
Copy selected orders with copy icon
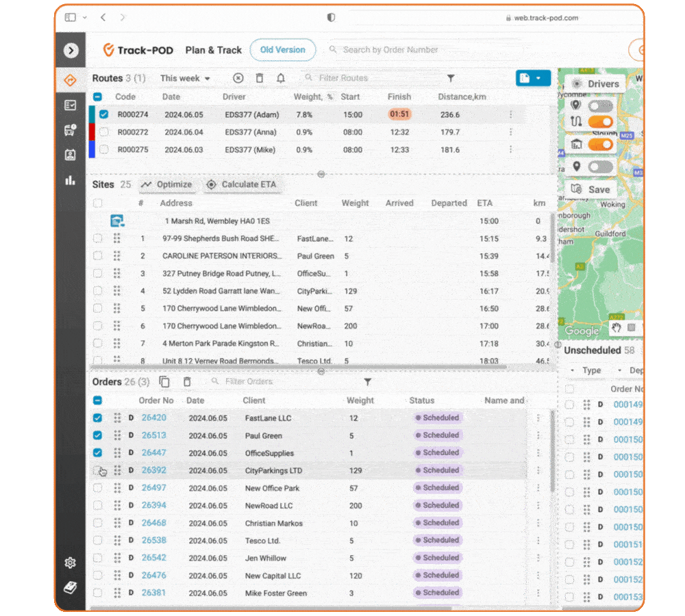point(164,381)
